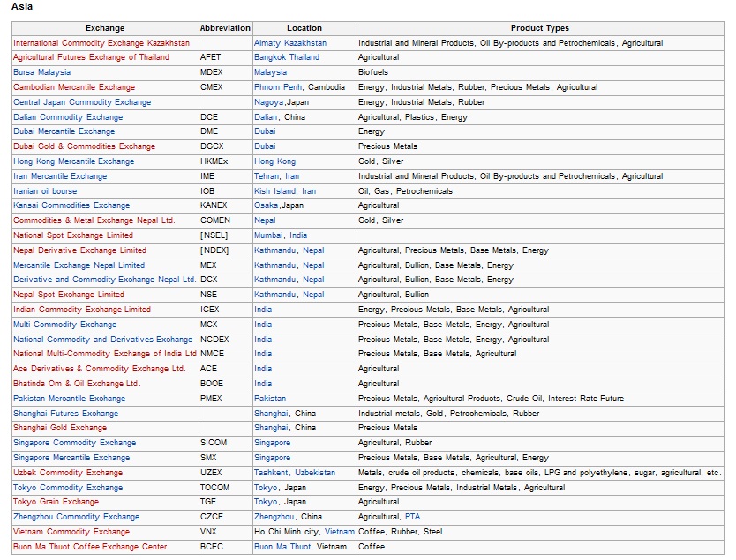Open National Spot Exchange Limited link
The image size is (736, 560).
pos(73,235)
